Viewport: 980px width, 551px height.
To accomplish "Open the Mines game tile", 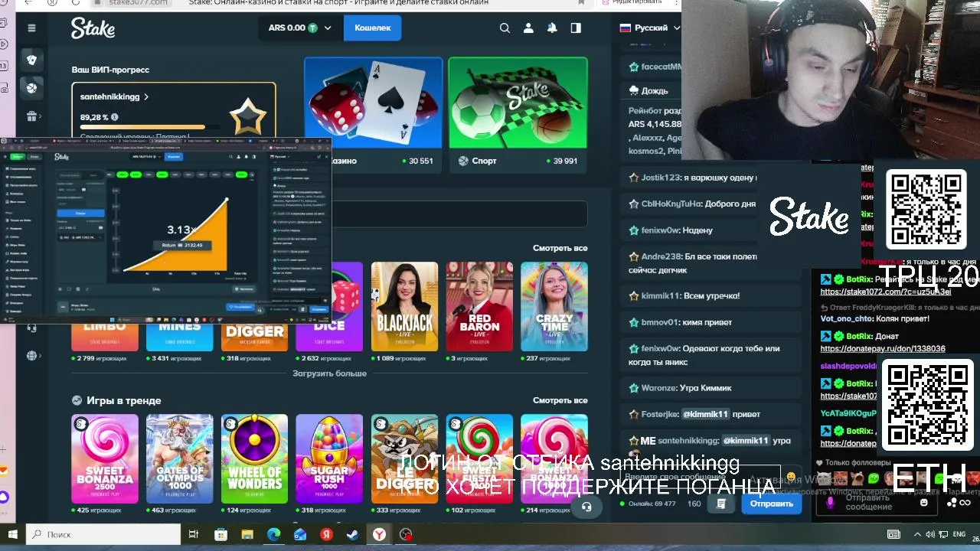I will tap(179, 337).
